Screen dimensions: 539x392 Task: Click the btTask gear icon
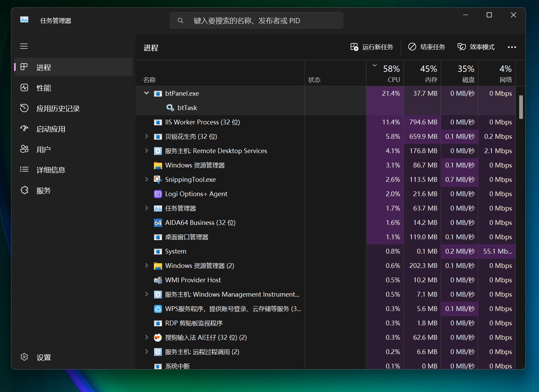[x=170, y=108]
